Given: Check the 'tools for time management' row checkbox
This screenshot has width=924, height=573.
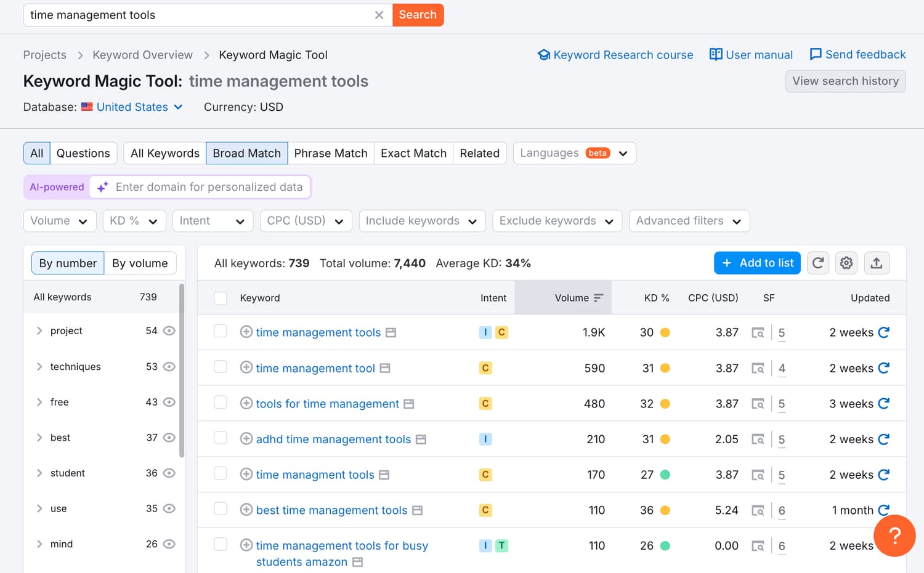Looking at the screenshot, I should (221, 402).
